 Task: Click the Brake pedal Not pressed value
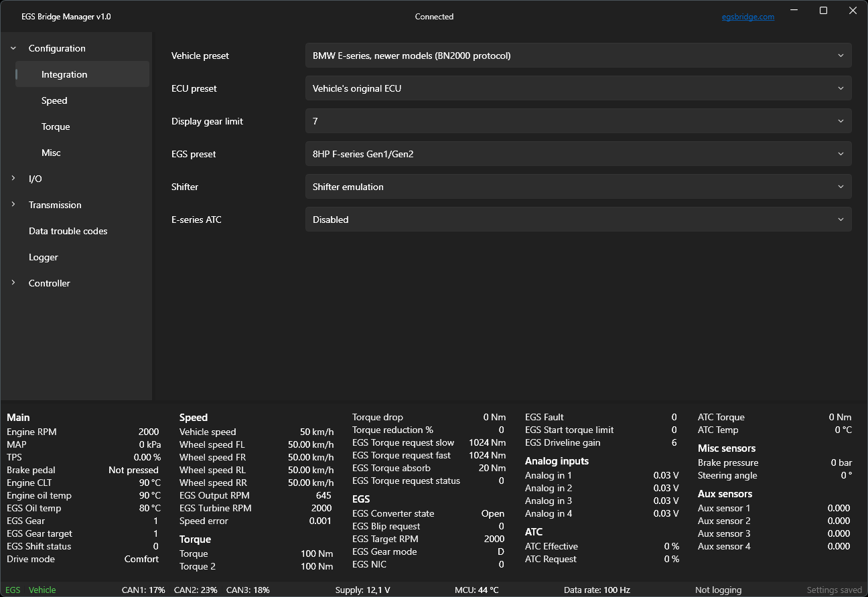[x=134, y=470]
